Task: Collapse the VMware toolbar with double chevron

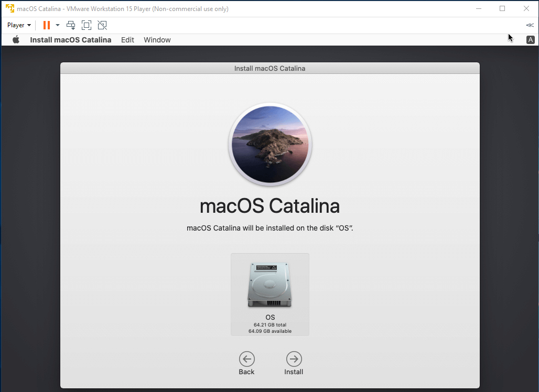Action: coord(530,25)
